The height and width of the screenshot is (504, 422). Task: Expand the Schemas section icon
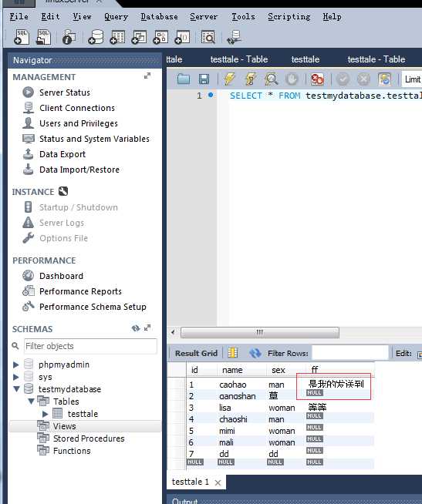[x=147, y=328]
